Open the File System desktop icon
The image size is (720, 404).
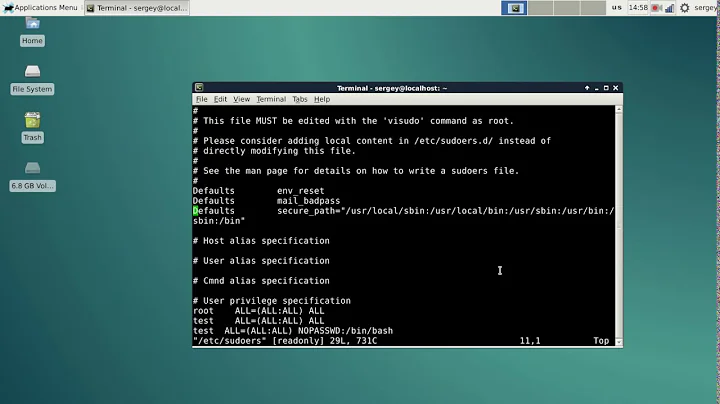pyautogui.click(x=32, y=79)
